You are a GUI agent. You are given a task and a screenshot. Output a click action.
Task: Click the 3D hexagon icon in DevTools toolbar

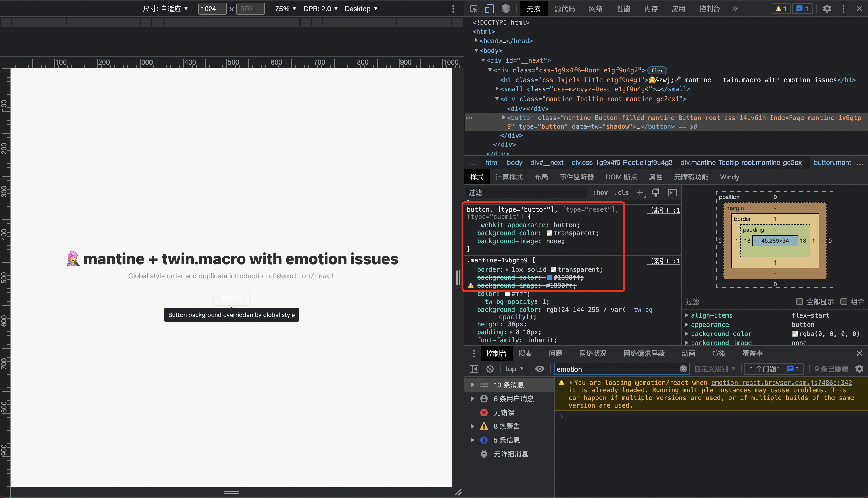(x=506, y=9)
